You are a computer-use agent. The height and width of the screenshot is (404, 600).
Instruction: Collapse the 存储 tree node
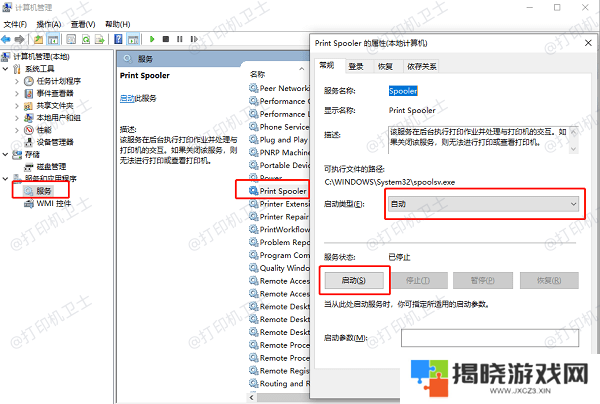5,155
